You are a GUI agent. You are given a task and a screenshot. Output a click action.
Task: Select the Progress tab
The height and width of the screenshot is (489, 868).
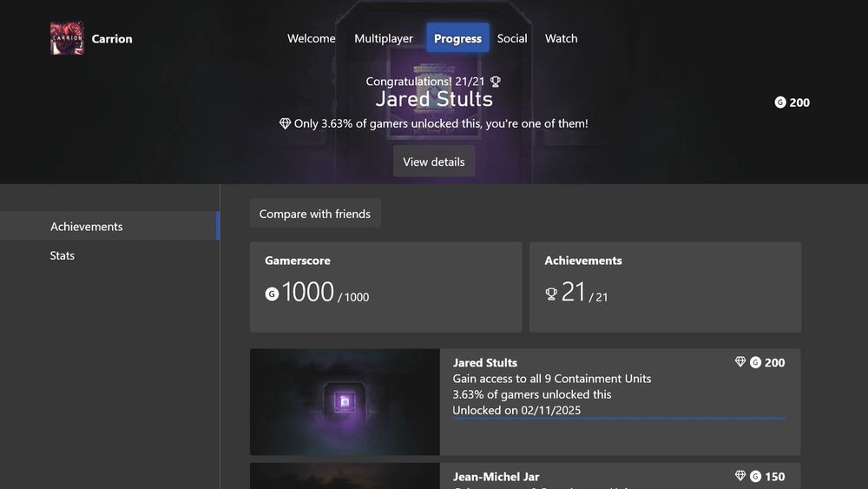[457, 38]
